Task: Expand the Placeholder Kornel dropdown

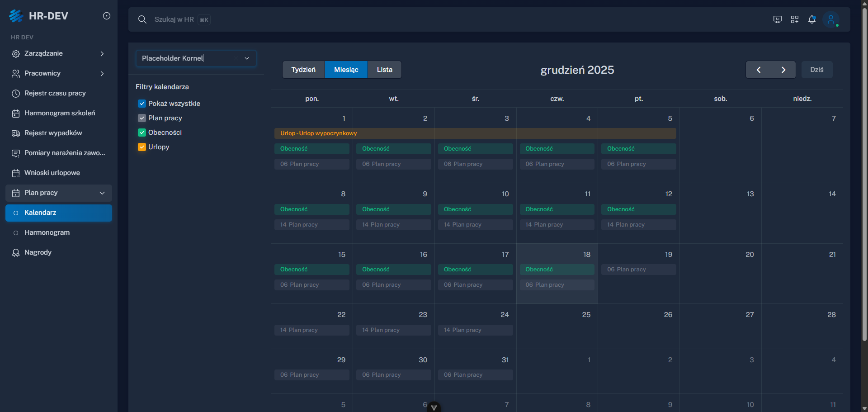Action: pyautogui.click(x=247, y=58)
